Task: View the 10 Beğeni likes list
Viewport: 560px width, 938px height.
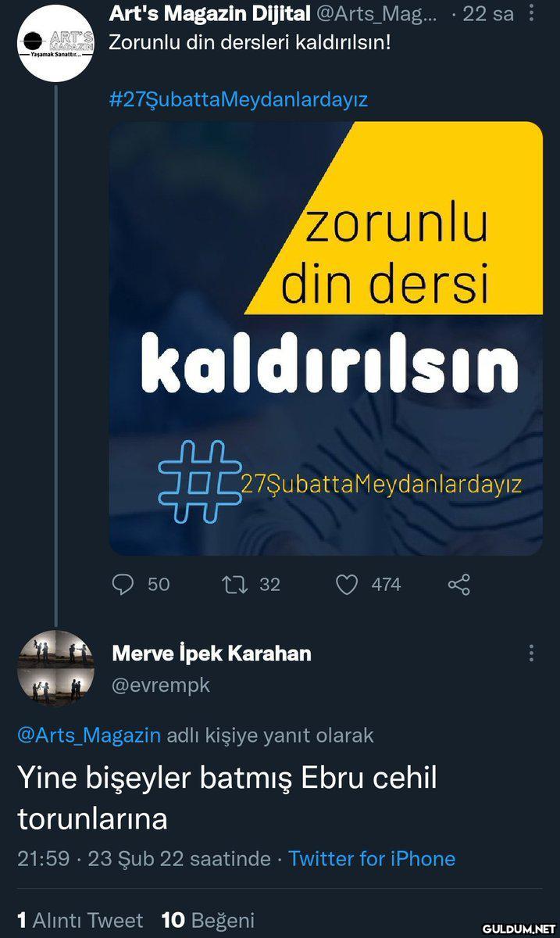Action: click(208, 920)
